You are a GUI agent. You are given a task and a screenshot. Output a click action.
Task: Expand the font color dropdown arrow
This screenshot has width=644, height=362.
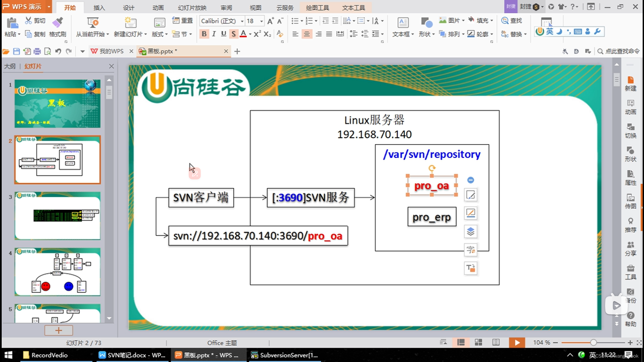pyautogui.click(x=250, y=34)
